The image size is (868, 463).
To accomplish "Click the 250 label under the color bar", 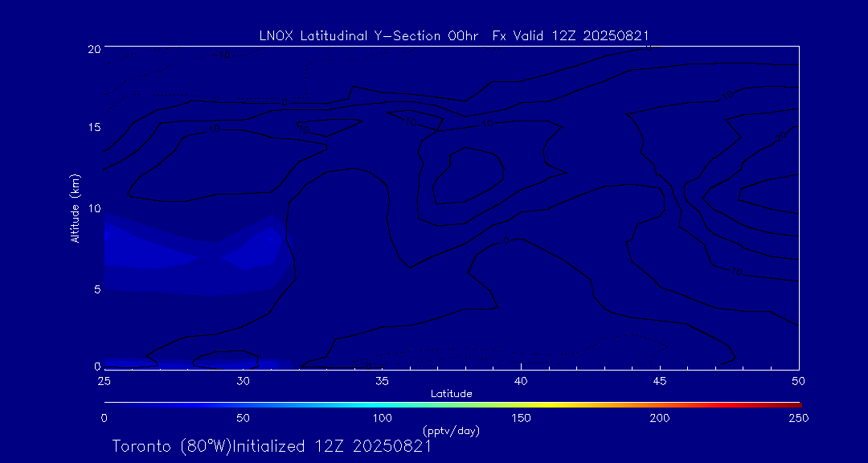I will (x=798, y=418).
